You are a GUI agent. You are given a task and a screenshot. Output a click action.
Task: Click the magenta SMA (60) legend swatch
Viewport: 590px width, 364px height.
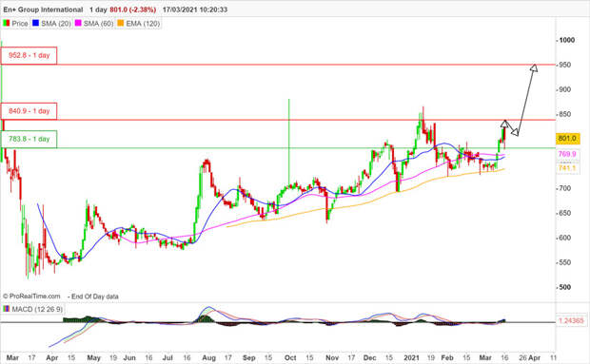[78, 24]
